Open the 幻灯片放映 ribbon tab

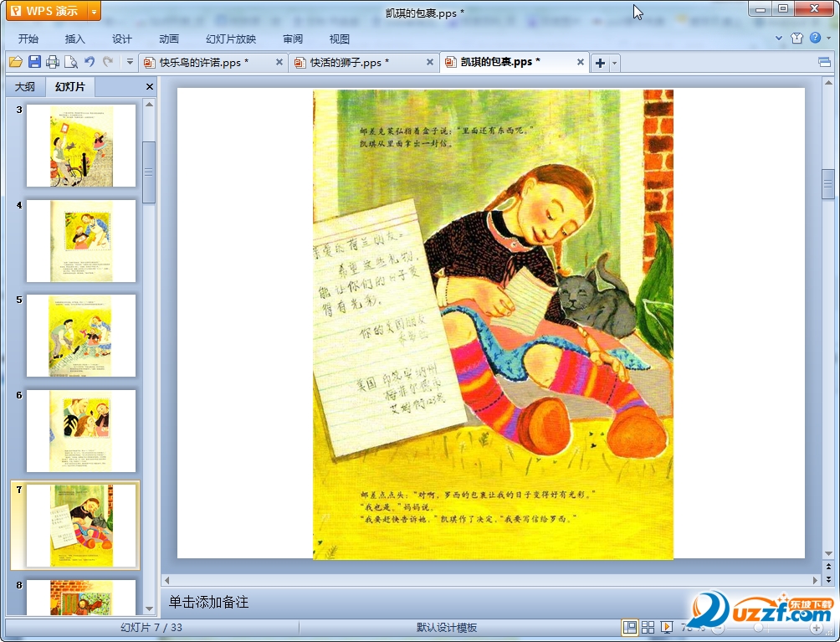[231, 39]
